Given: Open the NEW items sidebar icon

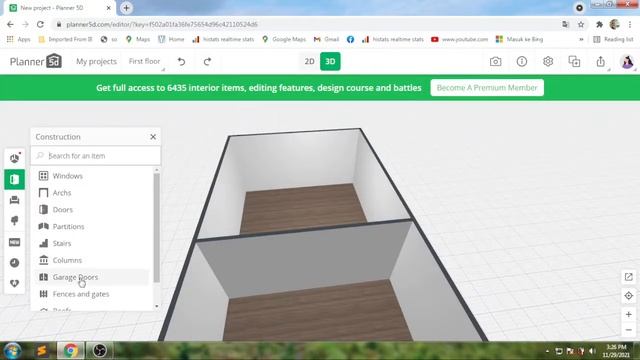Looking at the screenshot, I should [x=15, y=242].
